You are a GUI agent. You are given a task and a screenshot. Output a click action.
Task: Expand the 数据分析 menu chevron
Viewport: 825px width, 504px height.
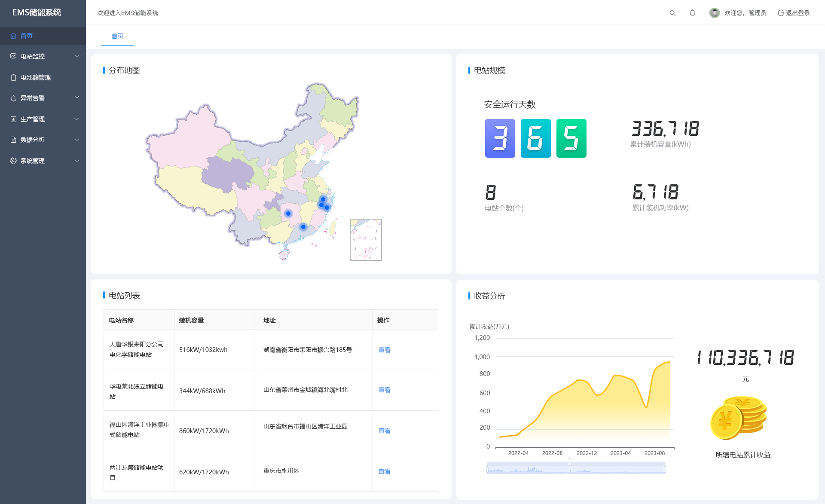tap(77, 140)
